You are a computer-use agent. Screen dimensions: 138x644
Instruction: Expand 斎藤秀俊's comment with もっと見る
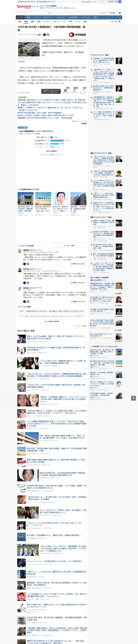[x=67, y=260]
